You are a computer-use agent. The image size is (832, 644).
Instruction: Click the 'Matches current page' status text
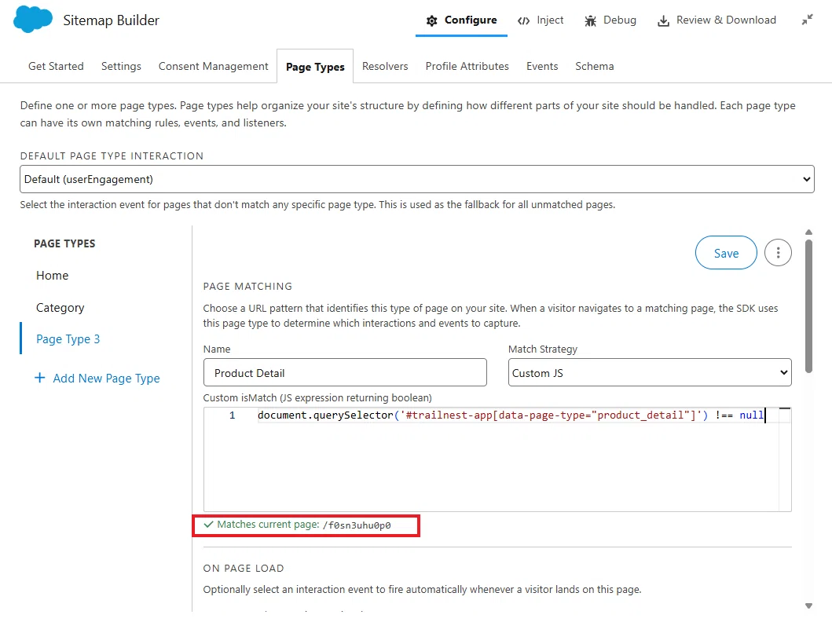click(268, 525)
